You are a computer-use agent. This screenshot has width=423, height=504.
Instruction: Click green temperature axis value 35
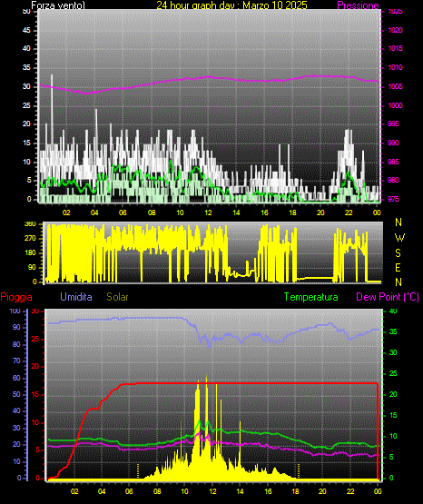click(393, 331)
